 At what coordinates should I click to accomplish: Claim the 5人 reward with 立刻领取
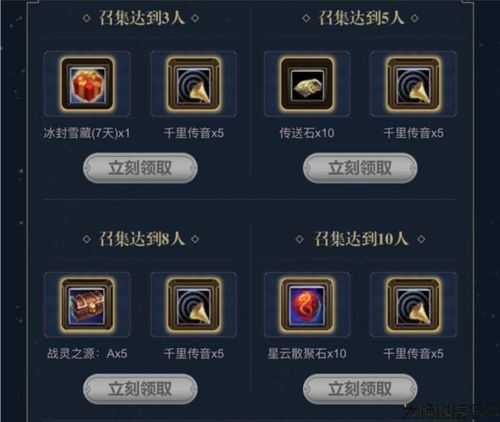point(360,168)
